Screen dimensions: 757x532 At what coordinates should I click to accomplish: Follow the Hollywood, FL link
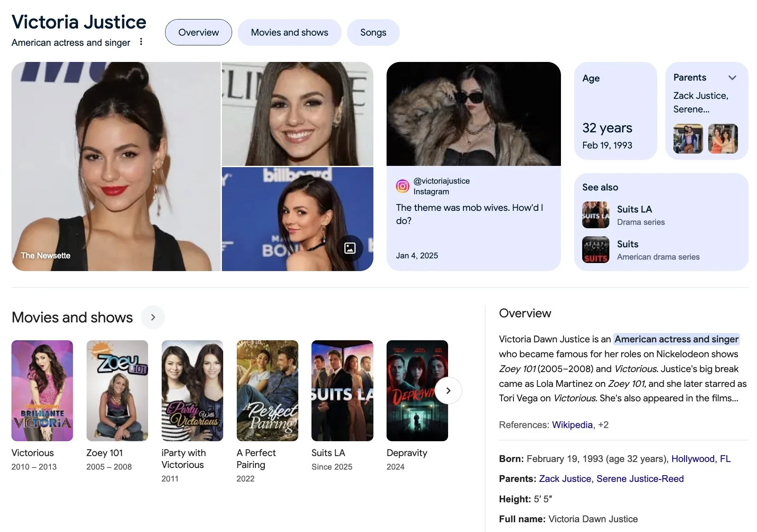tap(701, 459)
